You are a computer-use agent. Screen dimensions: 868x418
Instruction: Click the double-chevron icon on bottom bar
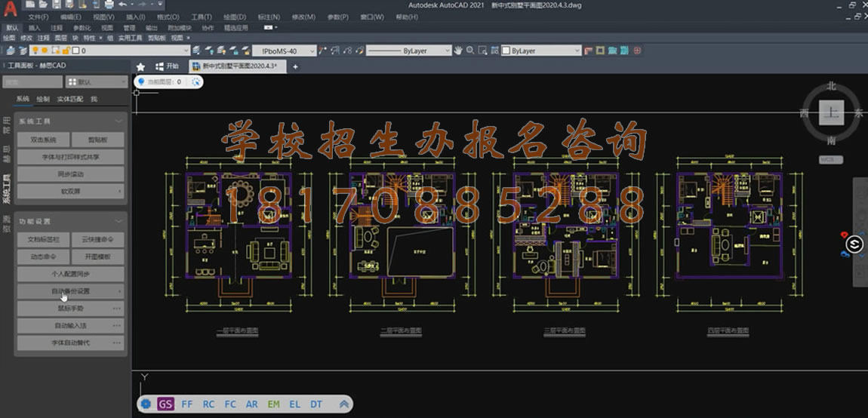[344, 404]
